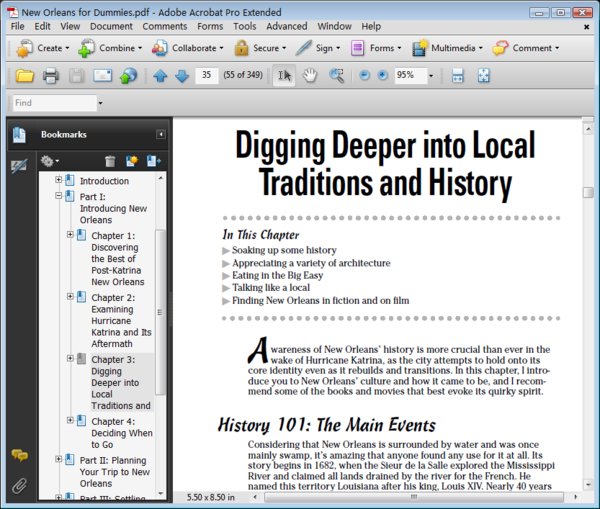Click the Combine button
The height and width of the screenshot is (509, 600).
pos(118,47)
